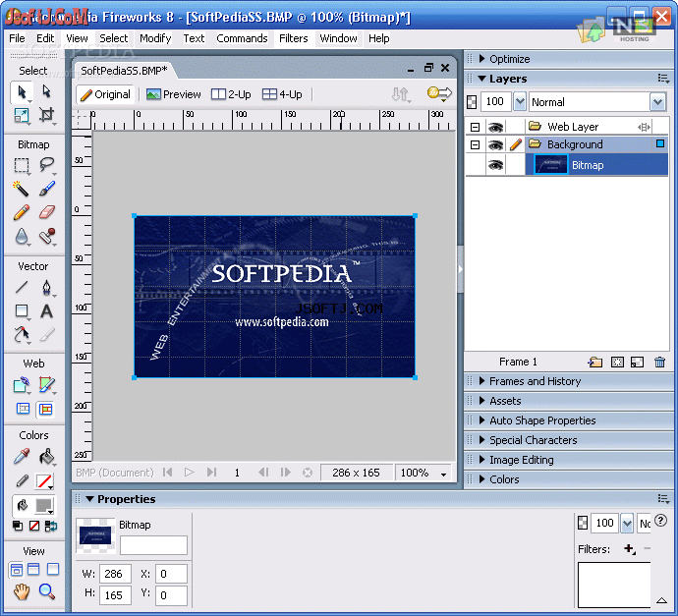Collapse the Layers panel
Screen dimensions: 678x616
(481, 79)
